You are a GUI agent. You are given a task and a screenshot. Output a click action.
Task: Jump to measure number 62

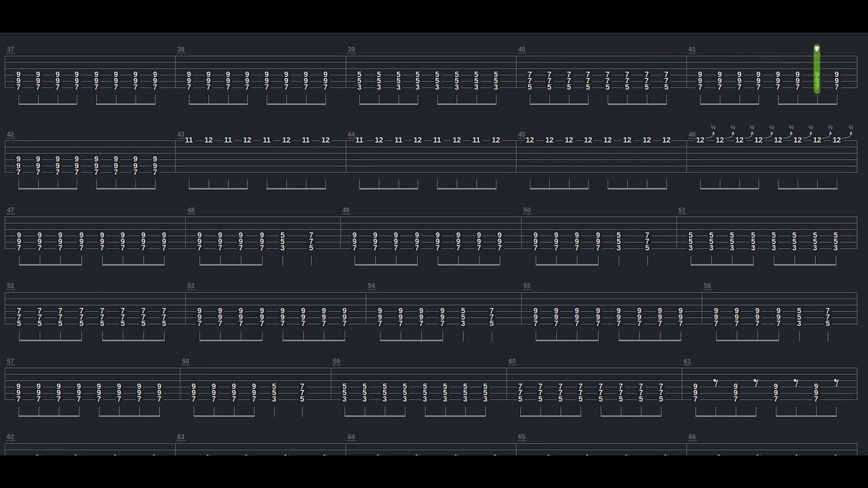(x=10, y=437)
